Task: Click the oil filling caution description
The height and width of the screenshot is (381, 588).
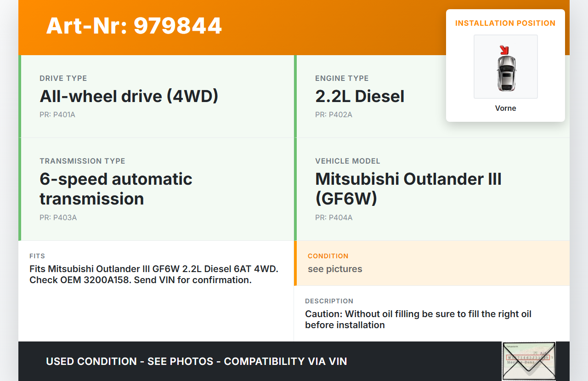Action: (418, 319)
